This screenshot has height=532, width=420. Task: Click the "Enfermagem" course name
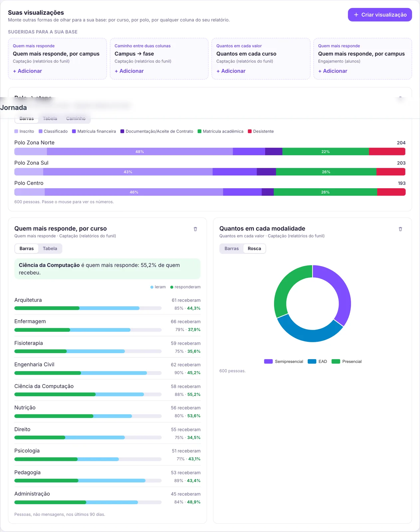point(30,322)
